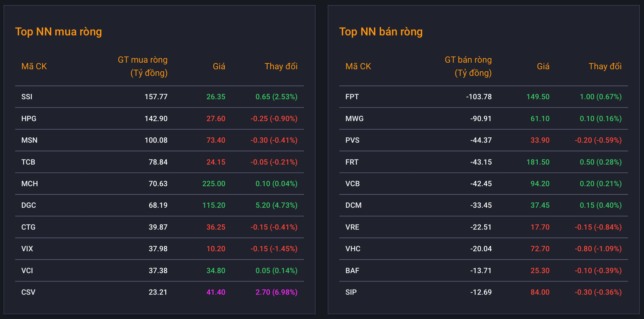Select MCH ticker in net buy list
The image size is (644, 319).
pos(30,184)
